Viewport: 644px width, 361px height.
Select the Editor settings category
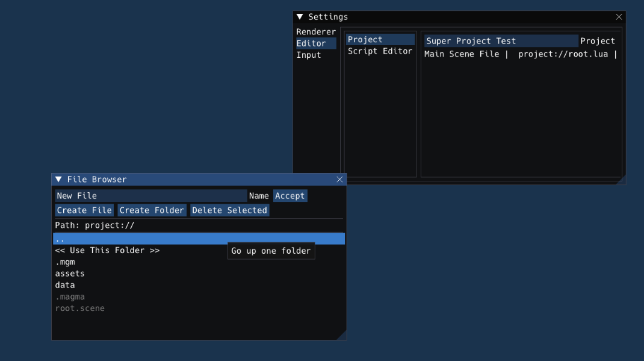click(x=316, y=43)
